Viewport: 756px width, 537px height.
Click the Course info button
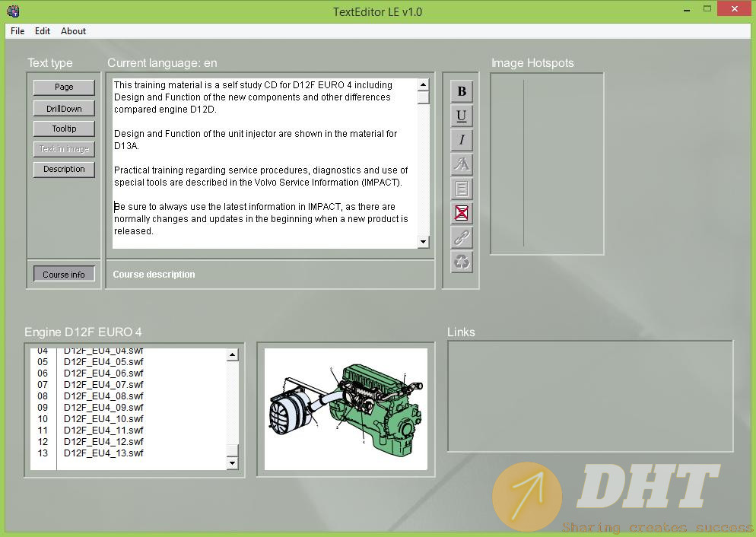(x=64, y=274)
